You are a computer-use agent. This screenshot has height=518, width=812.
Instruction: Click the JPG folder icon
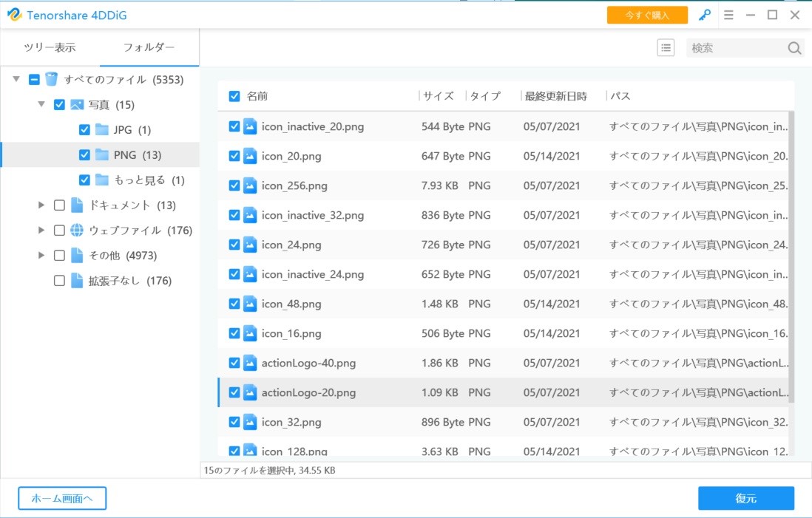[x=102, y=129]
